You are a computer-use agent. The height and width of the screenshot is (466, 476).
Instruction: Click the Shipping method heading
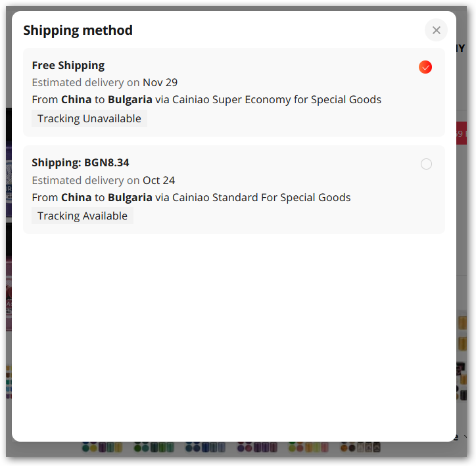pos(78,30)
